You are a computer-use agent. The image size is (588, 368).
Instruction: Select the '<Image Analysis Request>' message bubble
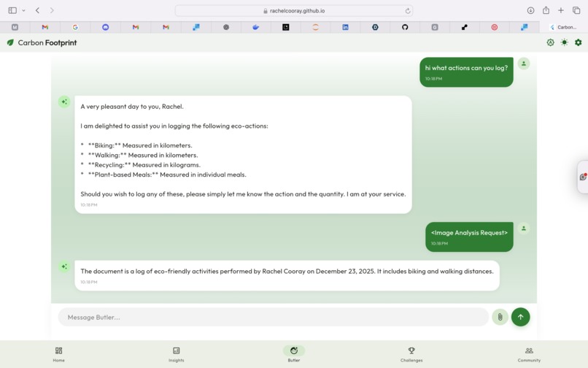[x=469, y=237]
